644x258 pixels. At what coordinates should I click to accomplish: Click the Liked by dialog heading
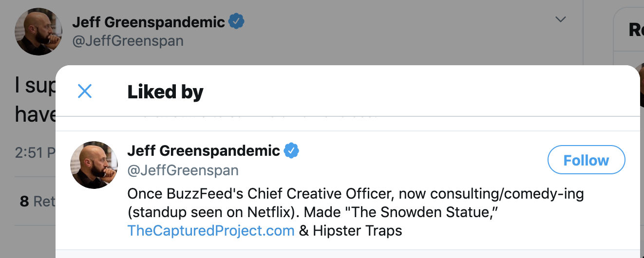[x=165, y=92]
